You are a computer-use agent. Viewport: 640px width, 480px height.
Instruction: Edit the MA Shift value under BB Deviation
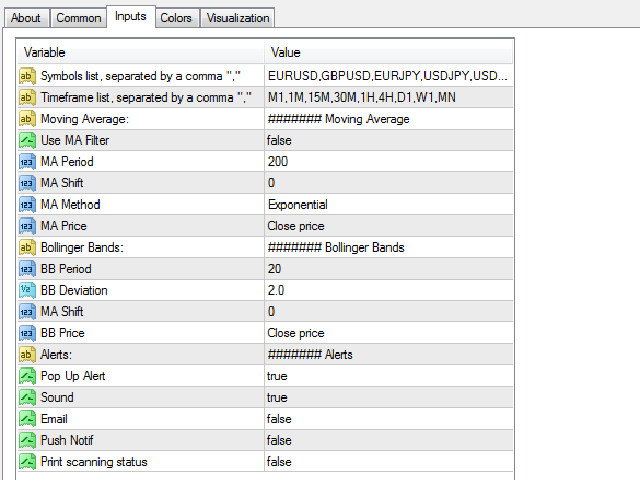pos(389,311)
